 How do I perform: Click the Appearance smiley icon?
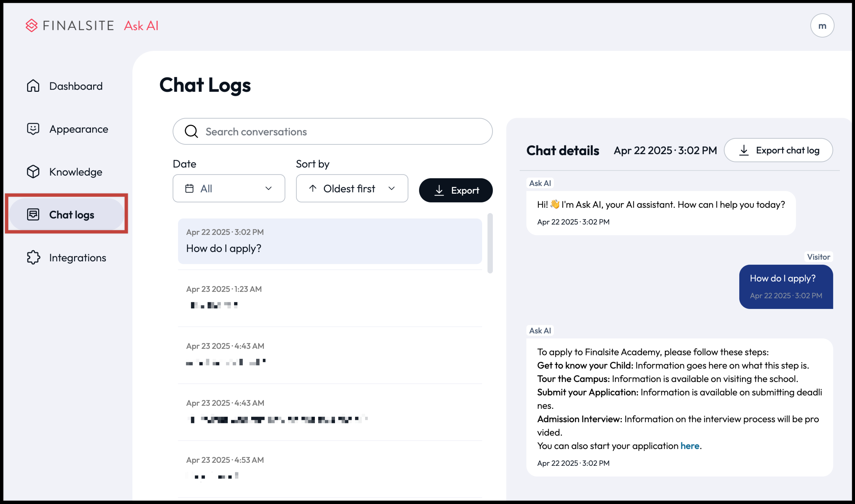pos(33,129)
